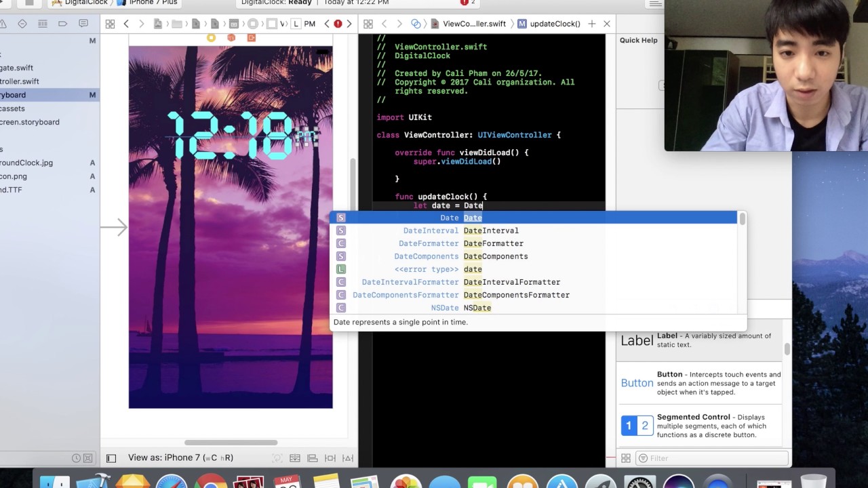Click Resolve Auto Layout Issues icon

tap(348, 458)
